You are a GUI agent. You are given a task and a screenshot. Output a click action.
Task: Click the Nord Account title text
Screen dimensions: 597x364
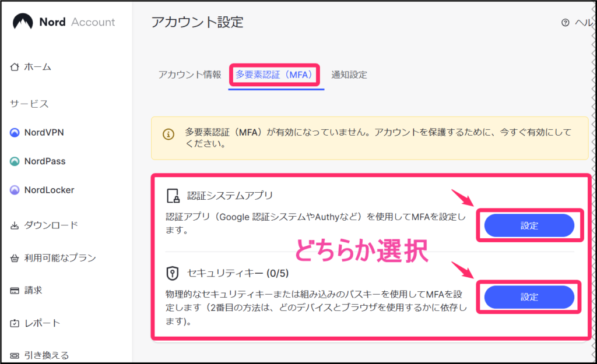point(77,22)
